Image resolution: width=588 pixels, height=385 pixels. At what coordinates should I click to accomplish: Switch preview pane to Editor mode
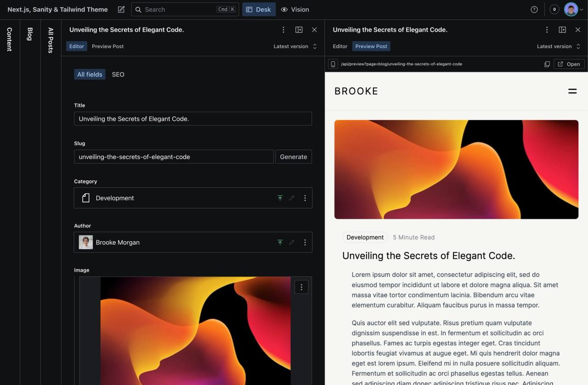[340, 46]
